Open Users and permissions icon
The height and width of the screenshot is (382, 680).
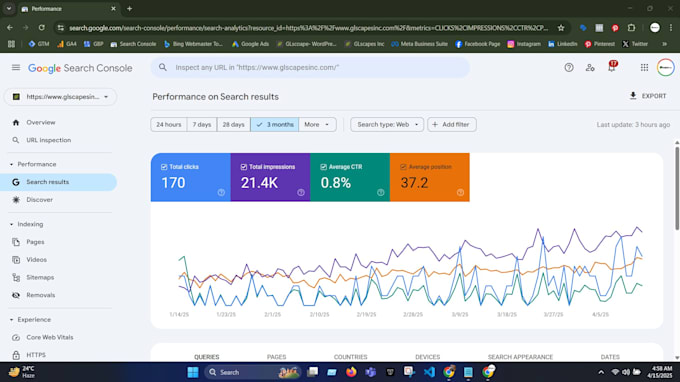(x=590, y=68)
